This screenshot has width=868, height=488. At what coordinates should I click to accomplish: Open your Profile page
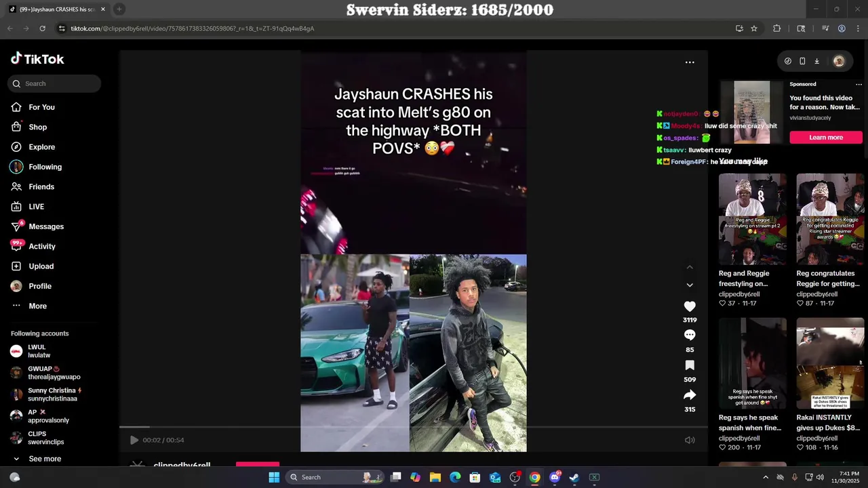[39, 286]
